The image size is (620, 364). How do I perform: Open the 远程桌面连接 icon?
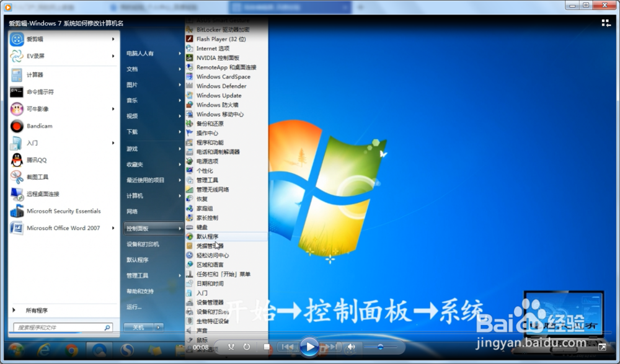(x=17, y=194)
